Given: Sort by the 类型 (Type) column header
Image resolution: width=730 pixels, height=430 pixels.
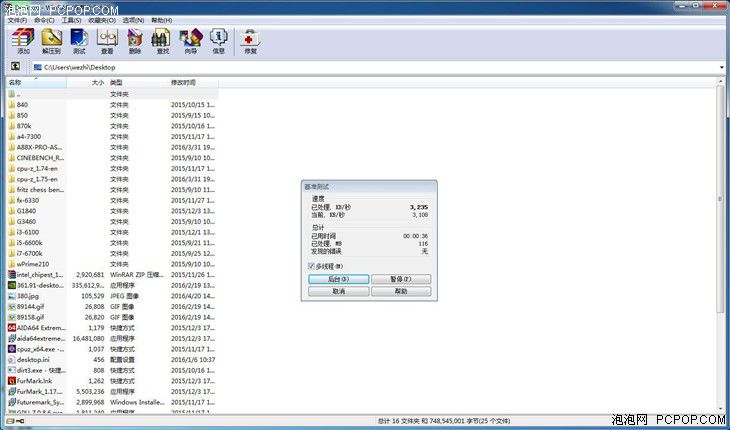Looking at the screenshot, I should [x=137, y=82].
